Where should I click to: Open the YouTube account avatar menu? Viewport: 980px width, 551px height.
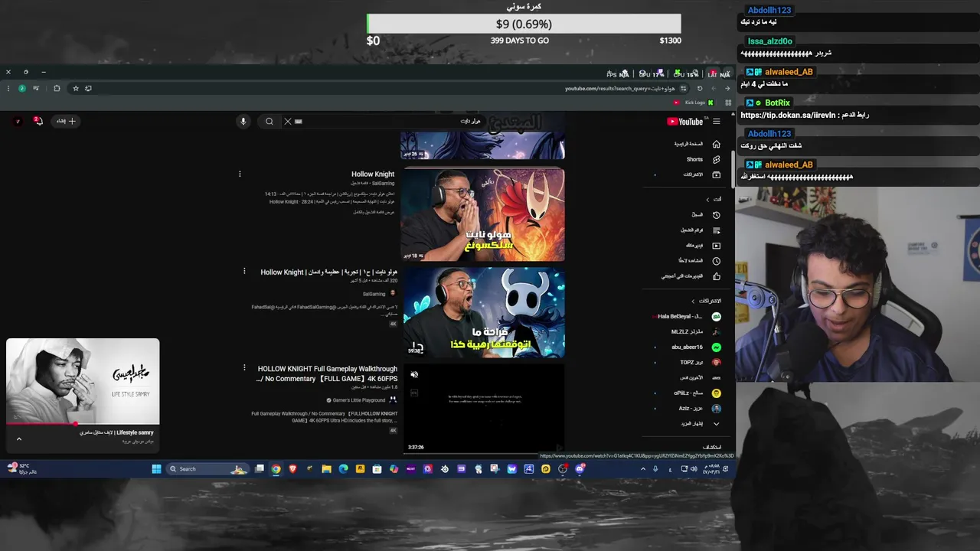(17, 121)
